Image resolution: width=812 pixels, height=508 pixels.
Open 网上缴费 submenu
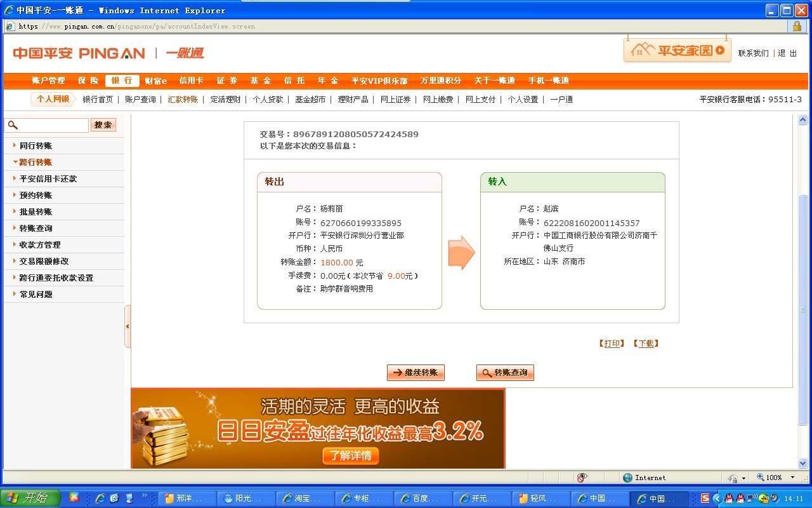coord(438,100)
